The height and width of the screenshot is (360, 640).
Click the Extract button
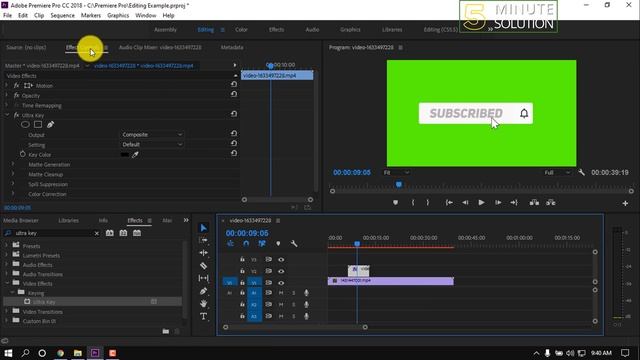coord(551,202)
